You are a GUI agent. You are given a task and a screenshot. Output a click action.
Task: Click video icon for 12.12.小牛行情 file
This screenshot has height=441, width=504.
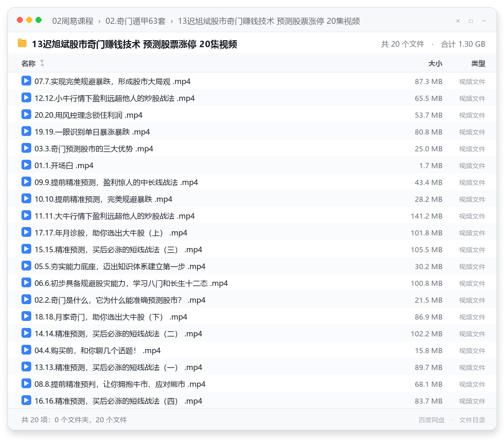point(26,98)
